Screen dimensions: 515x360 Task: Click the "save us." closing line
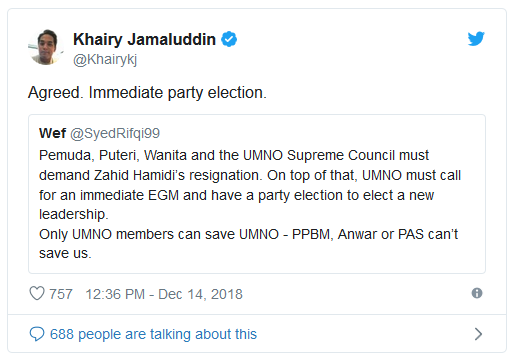65,253
